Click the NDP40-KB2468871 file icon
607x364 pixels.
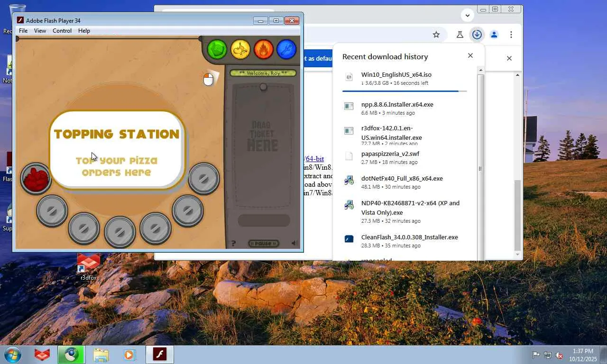point(349,205)
